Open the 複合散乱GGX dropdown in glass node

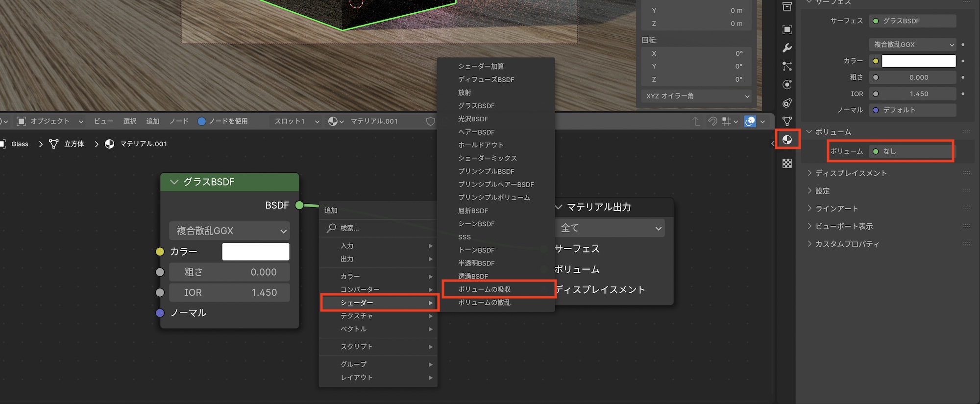pos(229,231)
